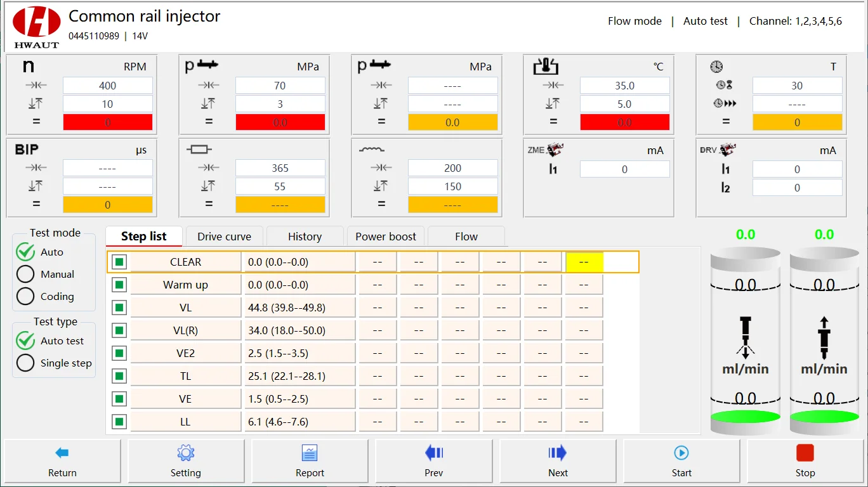Select the Single step test type

pos(26,363)
